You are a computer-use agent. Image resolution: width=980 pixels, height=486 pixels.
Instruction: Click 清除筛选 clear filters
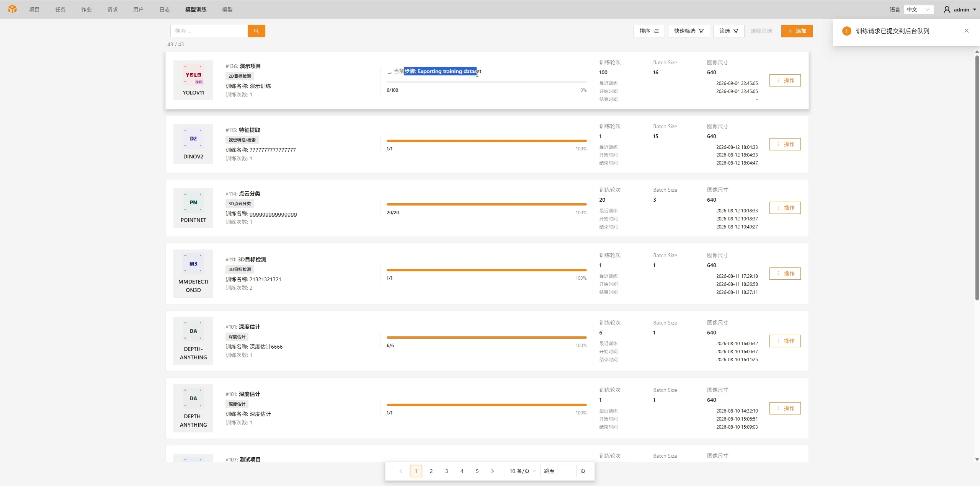pyautogui.click(x=761, y=31)
